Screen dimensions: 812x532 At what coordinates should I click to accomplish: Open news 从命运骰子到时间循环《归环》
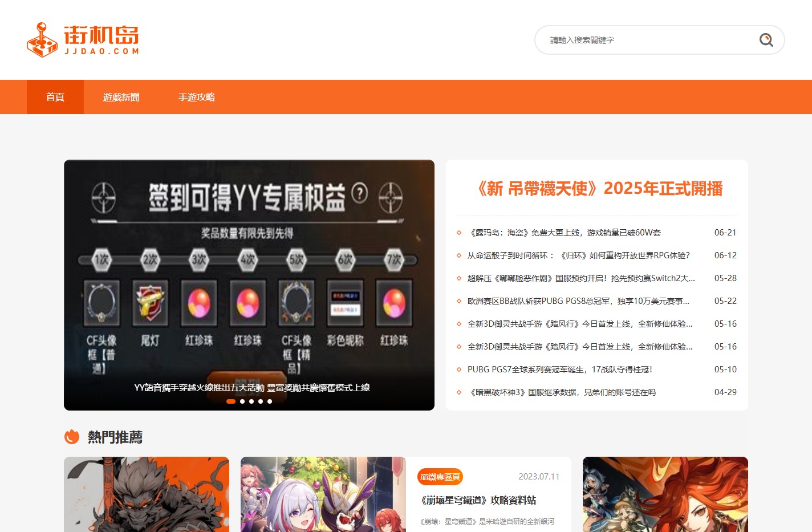pos(579,255)
